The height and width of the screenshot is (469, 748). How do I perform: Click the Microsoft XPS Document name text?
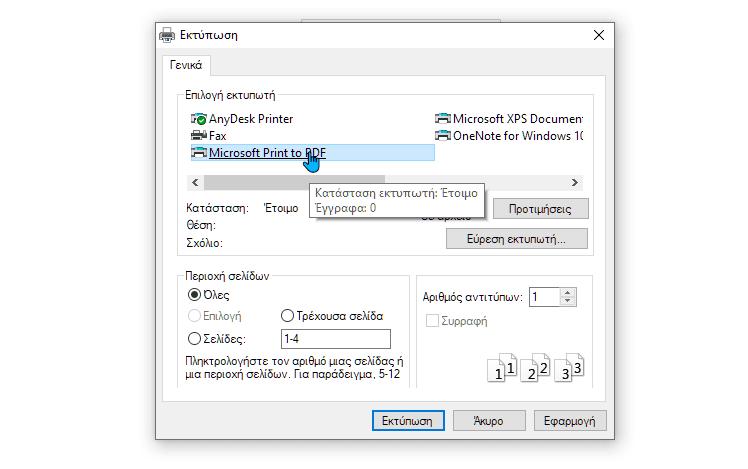pos(518,119)
